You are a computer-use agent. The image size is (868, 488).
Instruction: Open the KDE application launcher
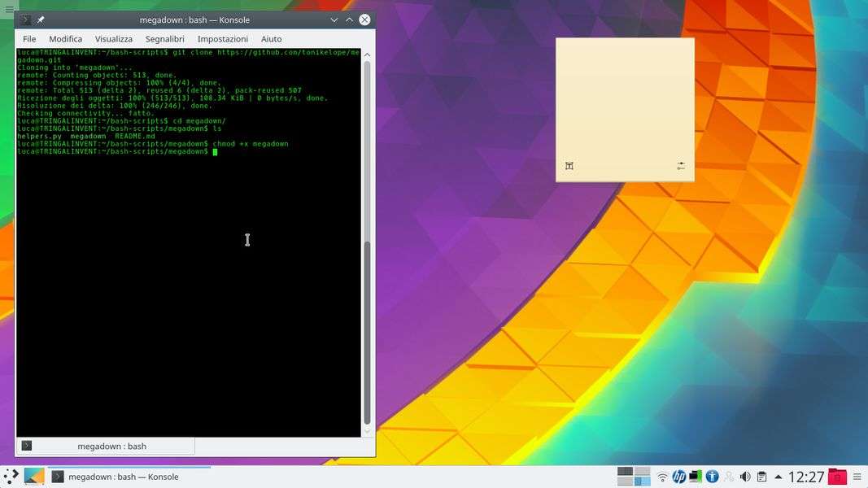point(11,477)
